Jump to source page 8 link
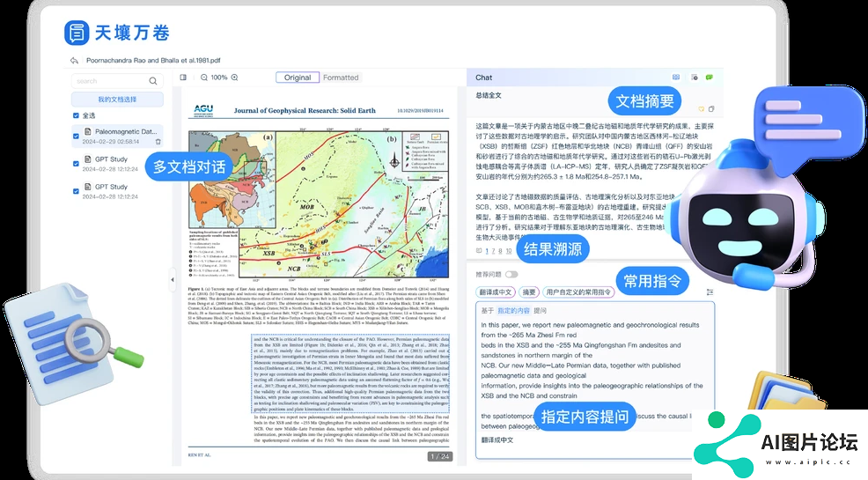The image size is (868, 480). [x=500, y=251]
